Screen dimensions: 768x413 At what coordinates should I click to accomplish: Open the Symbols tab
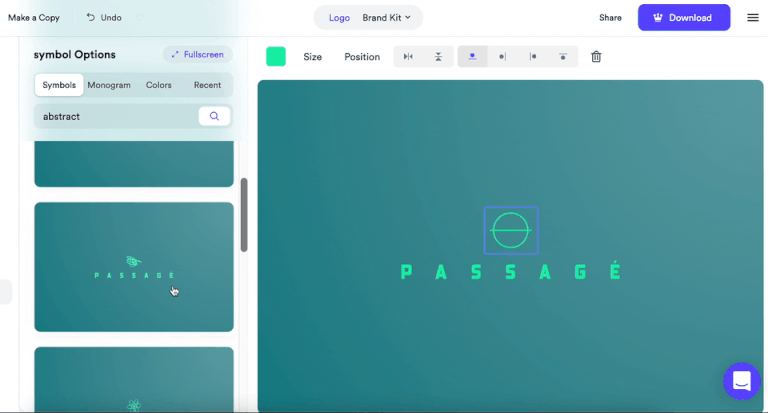[x=59, y=85]
